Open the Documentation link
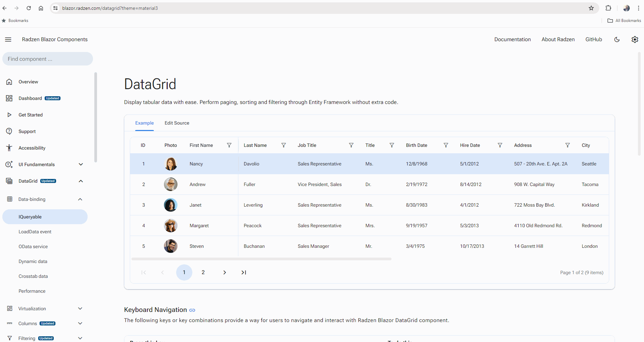Image resolution: width=644 pixels, height=342 pixels. pos(512,40)
